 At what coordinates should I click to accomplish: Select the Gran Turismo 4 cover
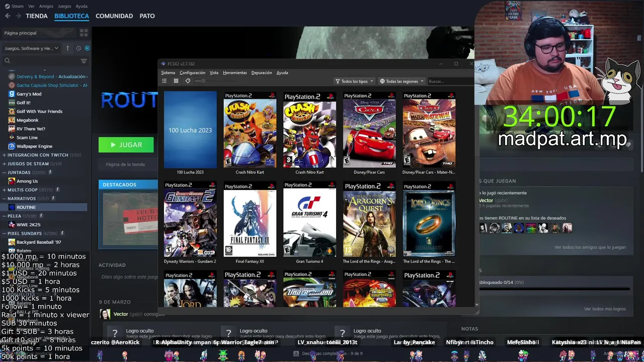309,220
